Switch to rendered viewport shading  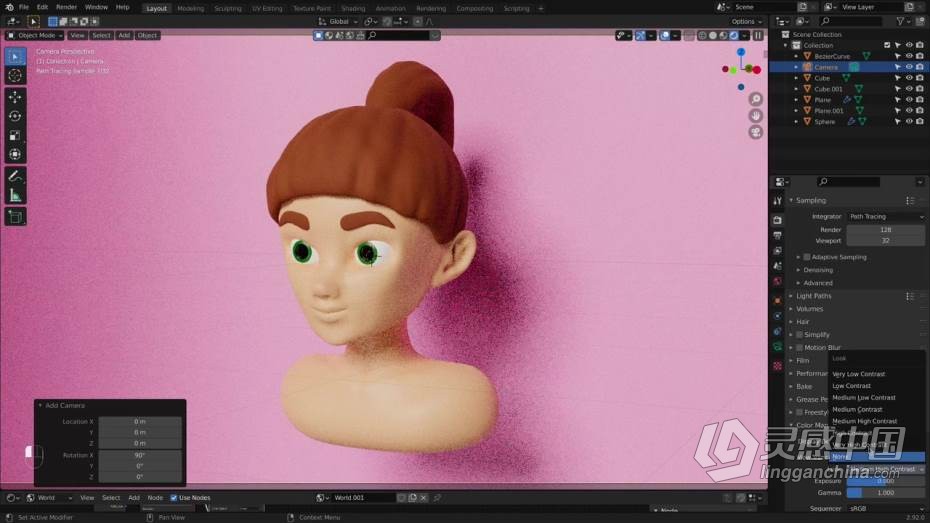[x=734, y=36]
